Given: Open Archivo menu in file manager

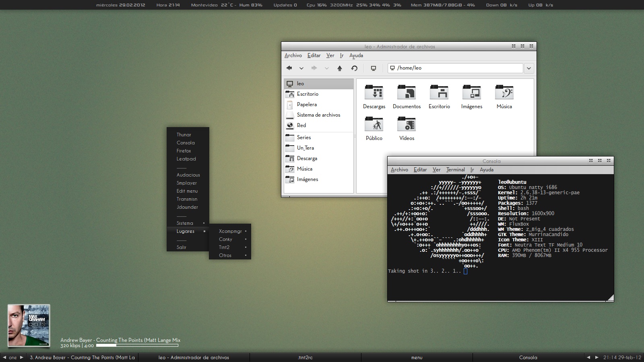Looking at the screenshot, I should click(x=293, y=56).
